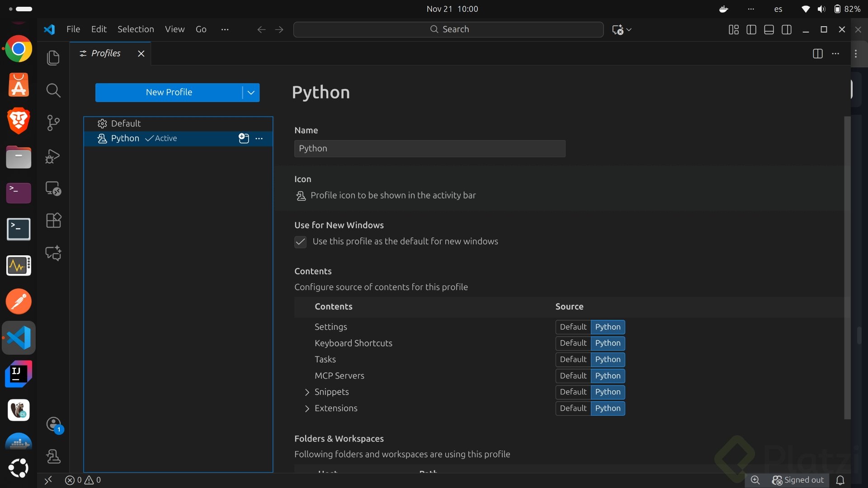868x488 pixels.
Task: Open the View menu
Action: click(x=175, y=29)
